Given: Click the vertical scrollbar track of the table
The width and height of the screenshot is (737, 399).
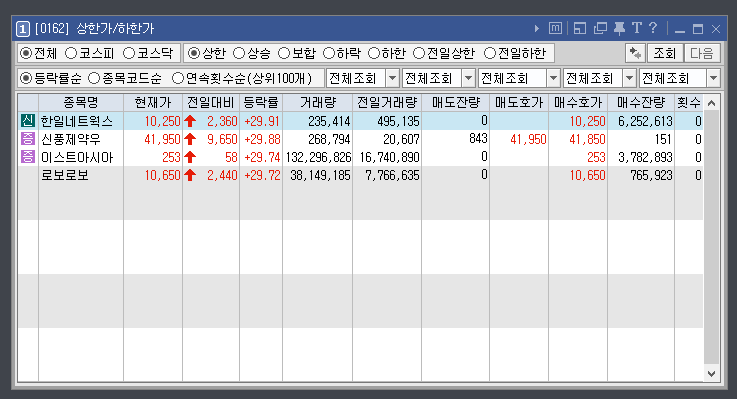Looking at the screenshot, I should [x=712, y=238].
